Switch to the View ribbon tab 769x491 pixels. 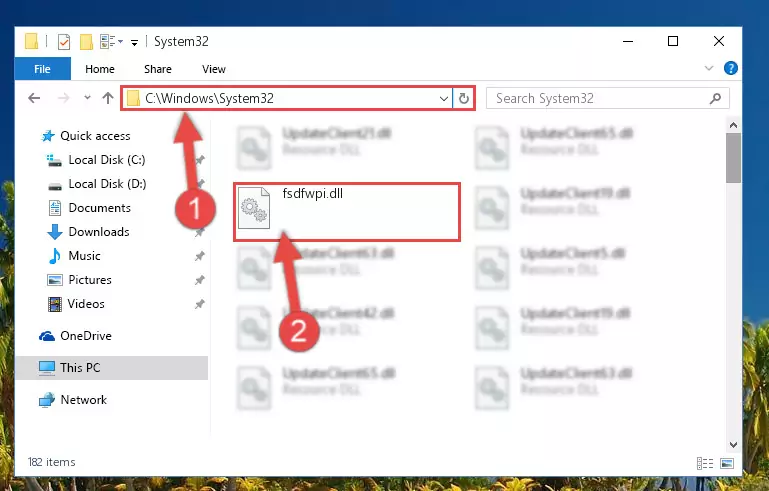[214, 69]
